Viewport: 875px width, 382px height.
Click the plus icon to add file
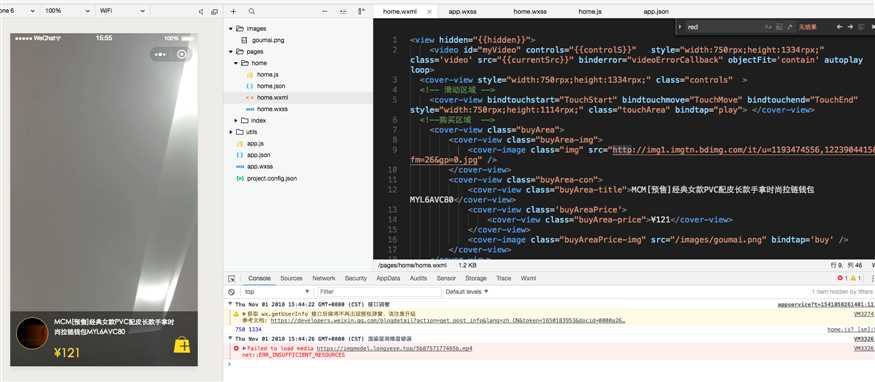pyautogui.click(x=233, y=11)
